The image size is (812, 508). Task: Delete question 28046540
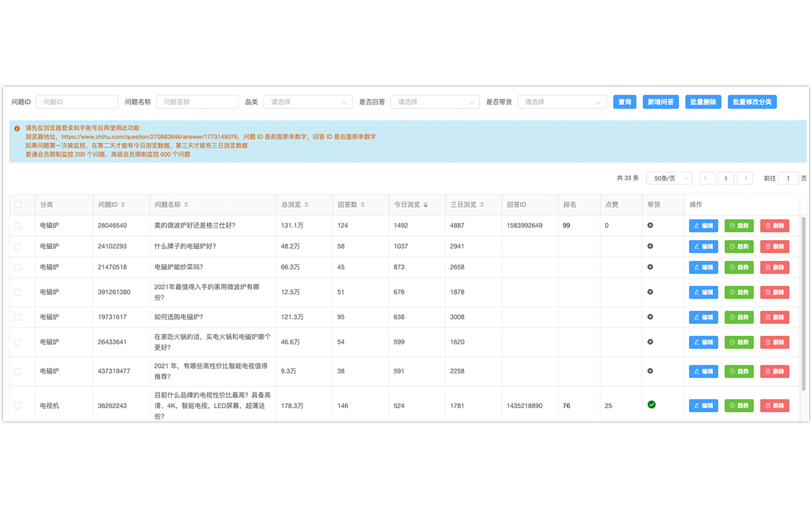coord(775,225)
